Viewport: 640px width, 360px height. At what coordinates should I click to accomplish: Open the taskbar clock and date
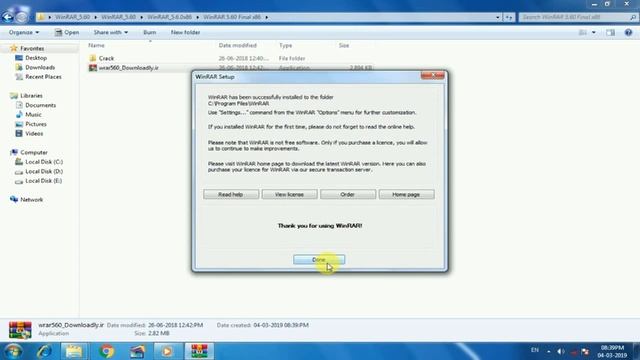[x=612, y=351]
